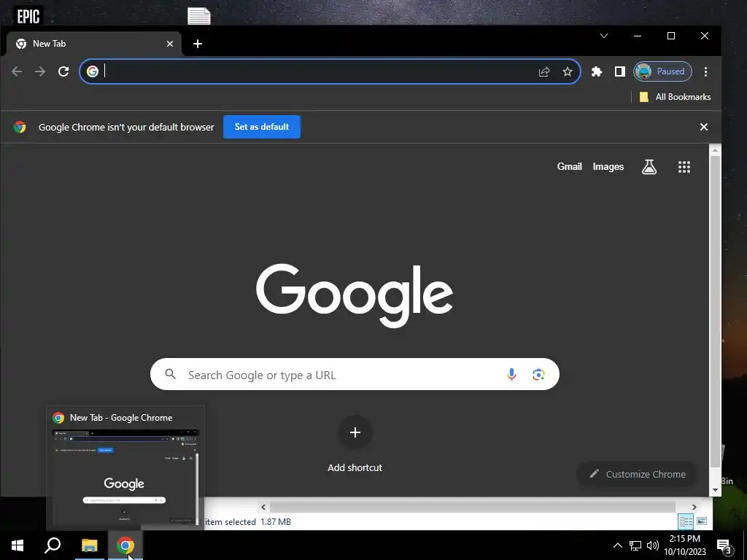Open the Windows Start menu
747x560 pixels.
(18, 545)
